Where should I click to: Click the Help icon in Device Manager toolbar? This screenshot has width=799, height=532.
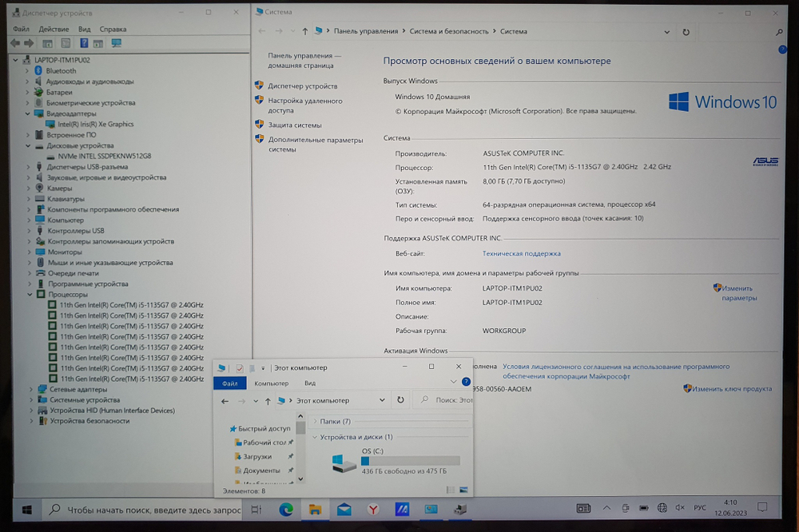click(x=84, y=43)
